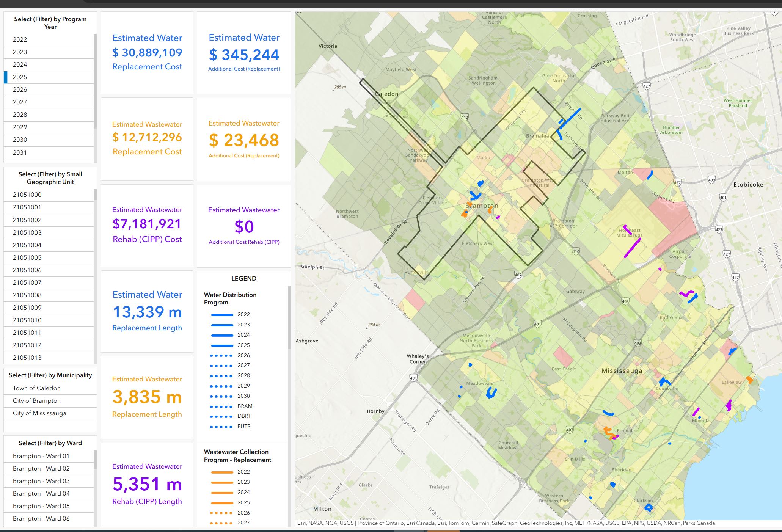
Task: Select Brampton - Ward 02 filter
Action: pos(49,469)
